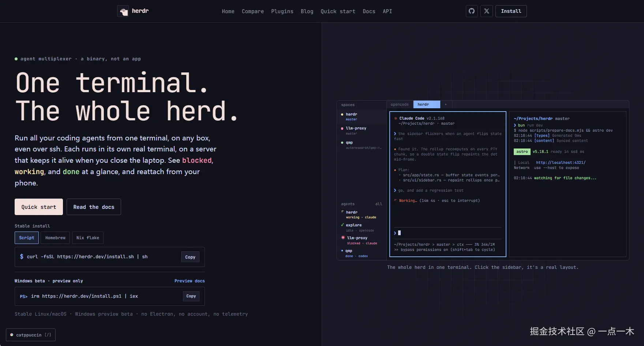The height and width of the screenshot is (346, 644).
Task: Click the Read the docs button
Action: click(94, 207)
